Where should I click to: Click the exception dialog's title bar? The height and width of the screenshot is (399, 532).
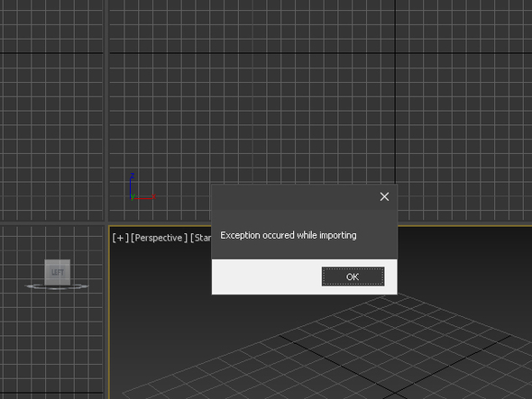click(x=295, y=196)
